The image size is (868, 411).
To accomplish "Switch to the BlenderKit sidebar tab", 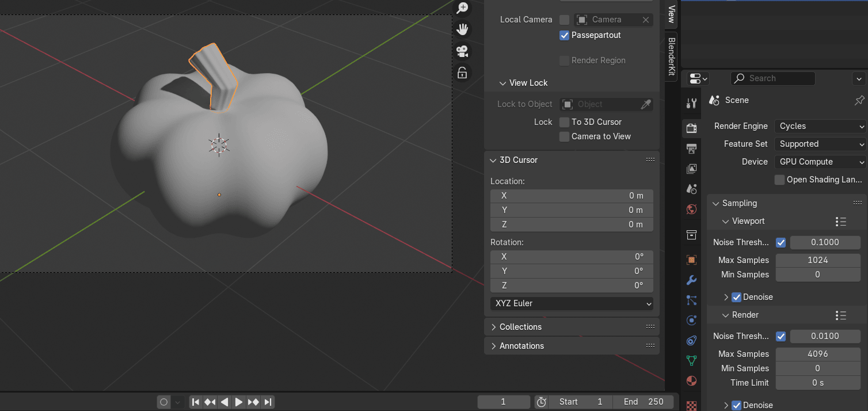I will tap(671, 56).
